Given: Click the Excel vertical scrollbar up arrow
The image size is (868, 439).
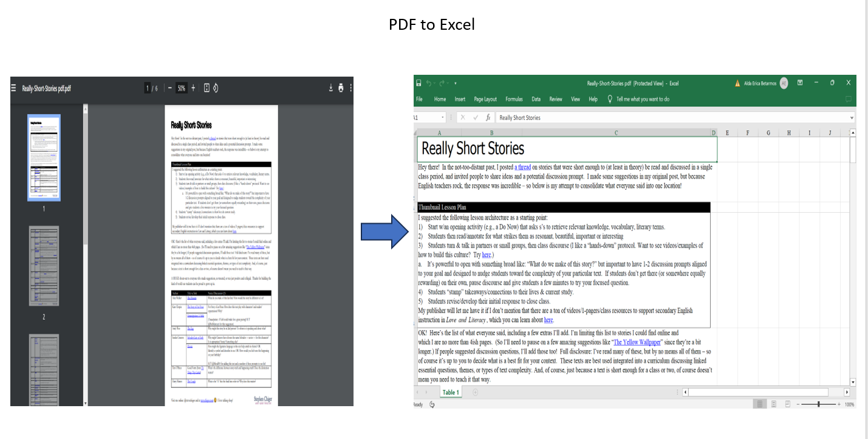Looking at the screenshot, I should tap(853, 133).
